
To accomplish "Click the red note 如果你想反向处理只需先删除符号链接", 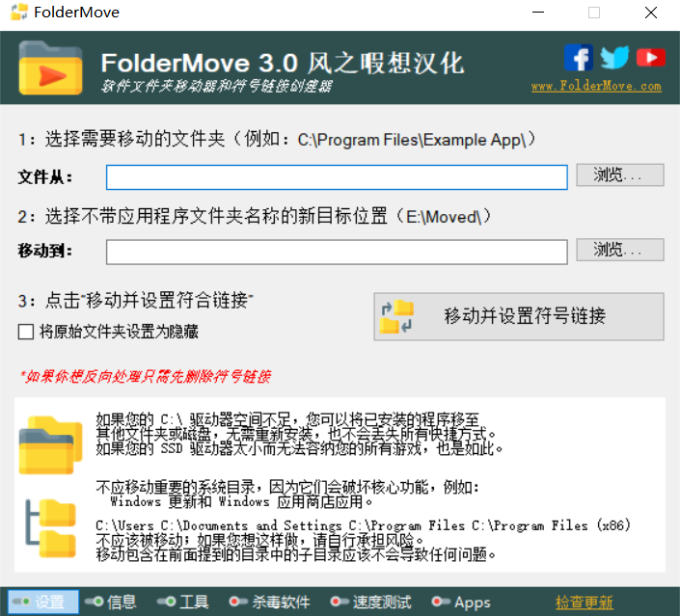I will point(147,376).
